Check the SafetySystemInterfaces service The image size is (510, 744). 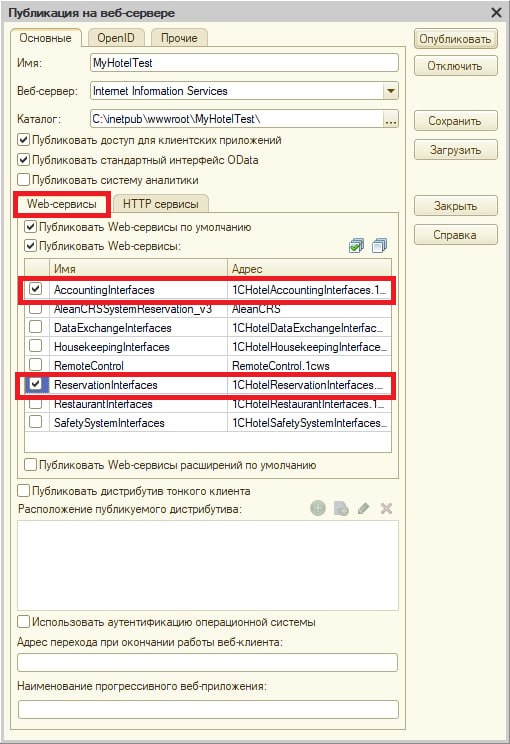click(x=36, y=422)
